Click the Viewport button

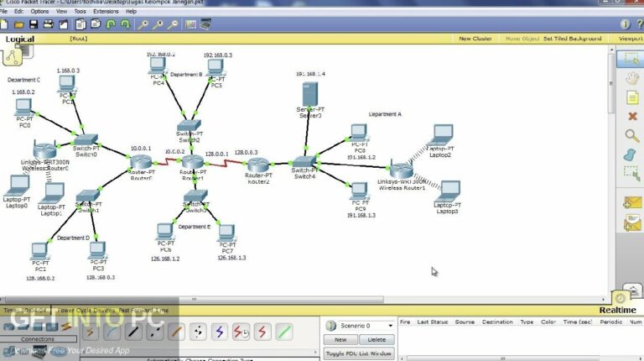pyautogui.click(x=631, y=39)
